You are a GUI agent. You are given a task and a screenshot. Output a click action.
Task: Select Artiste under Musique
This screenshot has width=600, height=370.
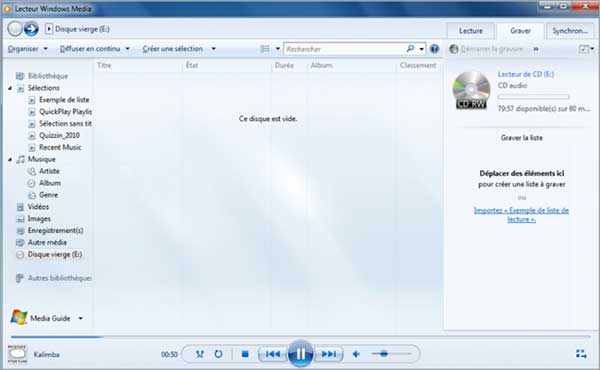click(x=49, y=171)
